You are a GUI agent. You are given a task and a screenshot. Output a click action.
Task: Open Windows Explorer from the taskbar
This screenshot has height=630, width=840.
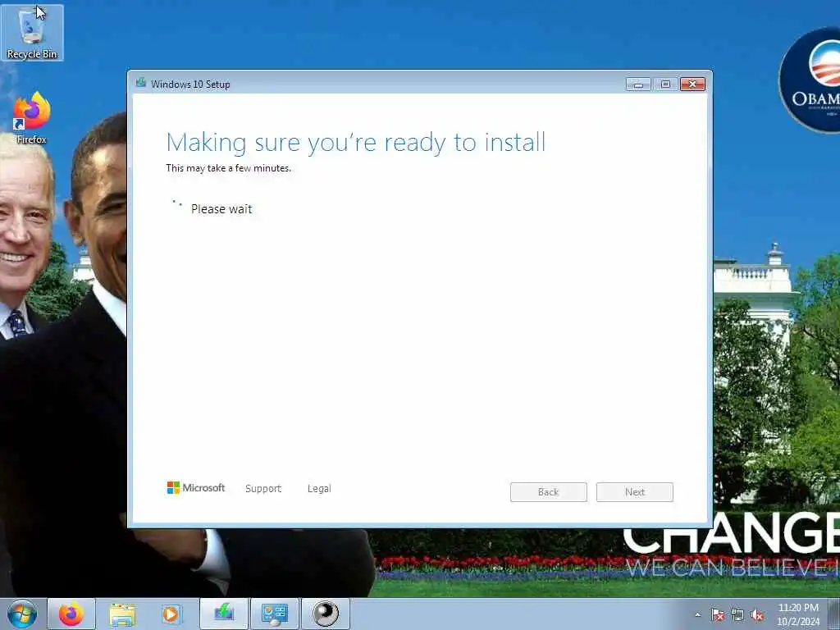pos(122,614)
